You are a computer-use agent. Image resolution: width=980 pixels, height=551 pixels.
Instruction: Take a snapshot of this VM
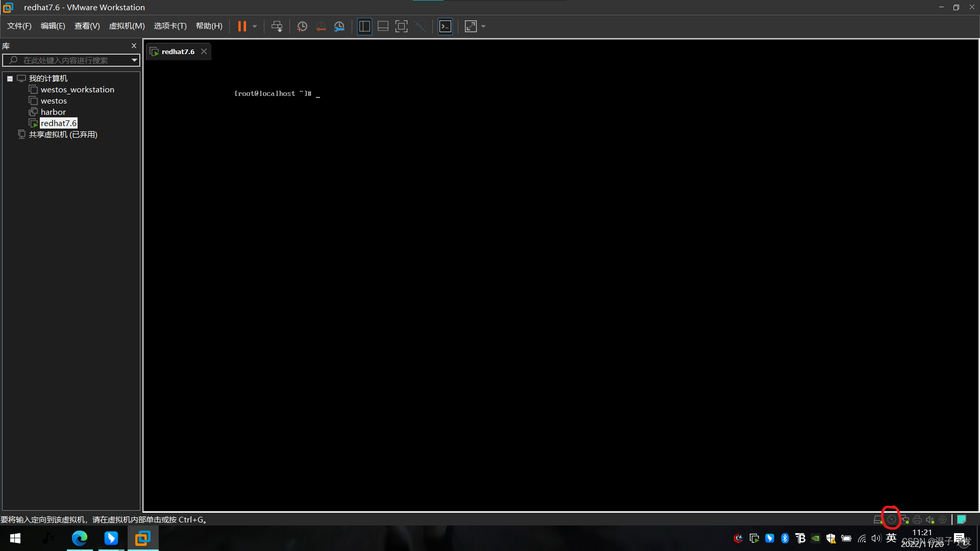(302, 27)
